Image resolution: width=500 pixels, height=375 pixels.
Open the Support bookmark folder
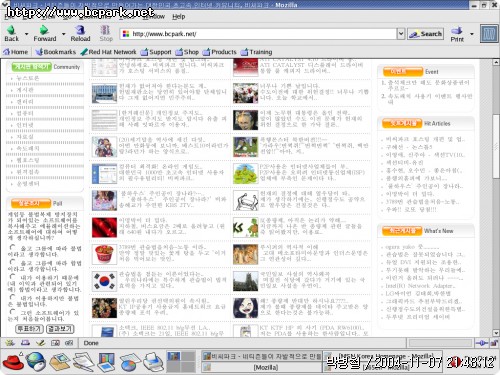click(156, 52)
